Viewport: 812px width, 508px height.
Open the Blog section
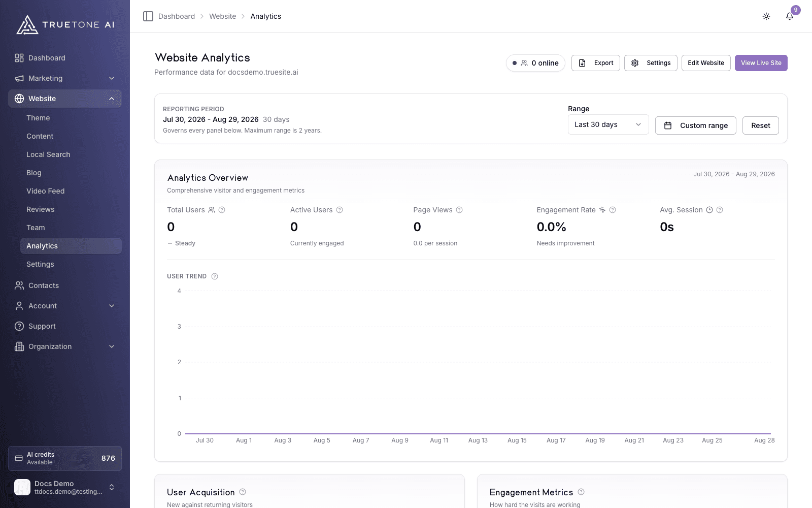(71, 173)
